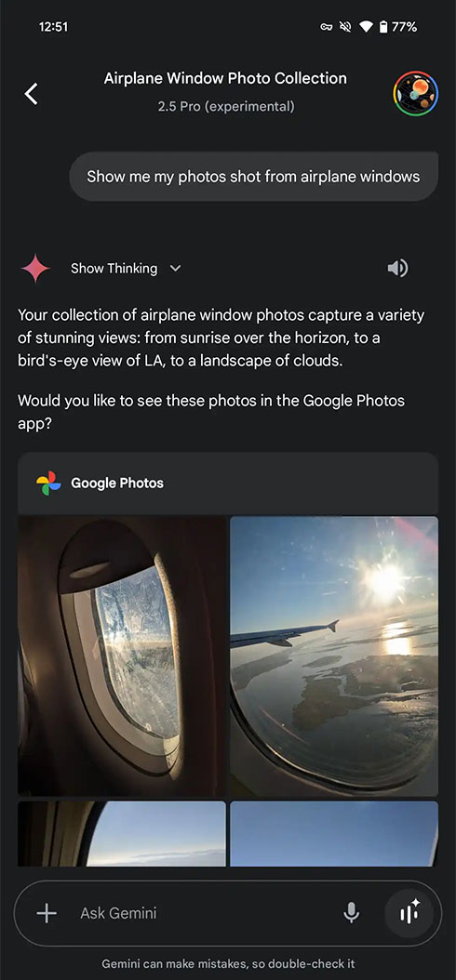
Task: Tap the plus attachment icon
Action: pos(47,913)
